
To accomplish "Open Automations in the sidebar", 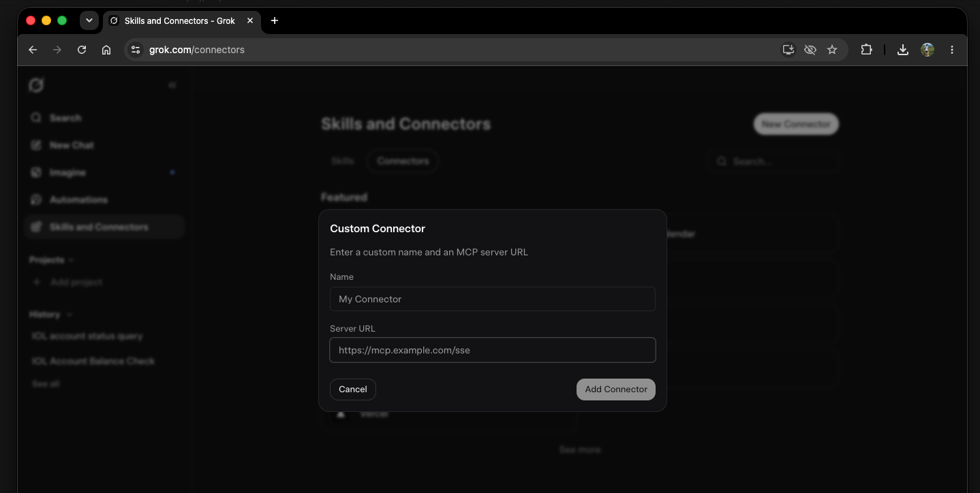I will 104,200.
